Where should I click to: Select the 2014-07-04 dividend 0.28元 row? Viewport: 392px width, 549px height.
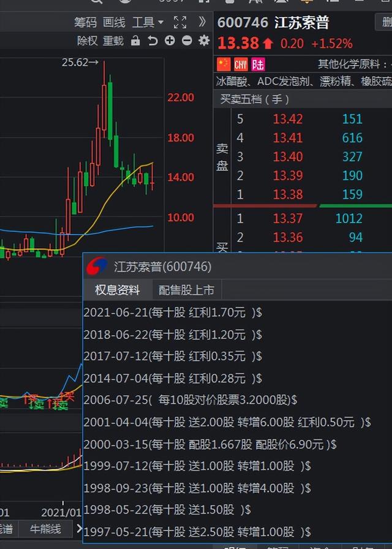[x=173, y=378]
